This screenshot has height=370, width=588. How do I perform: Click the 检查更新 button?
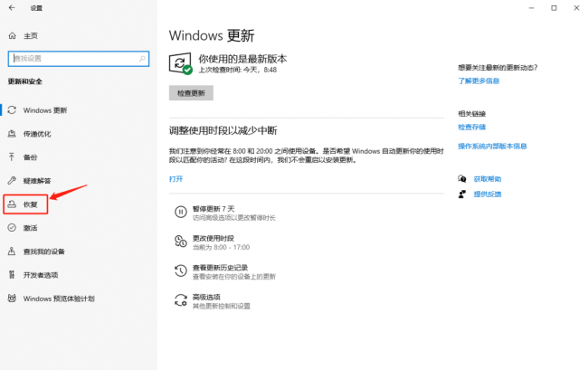click(191, 93)
